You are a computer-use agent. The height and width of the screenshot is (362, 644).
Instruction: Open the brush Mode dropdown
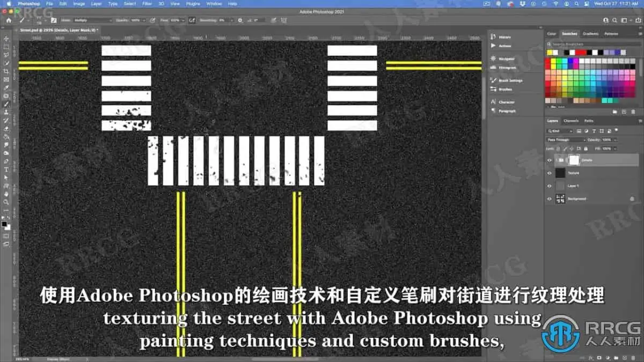coord(93,20)
